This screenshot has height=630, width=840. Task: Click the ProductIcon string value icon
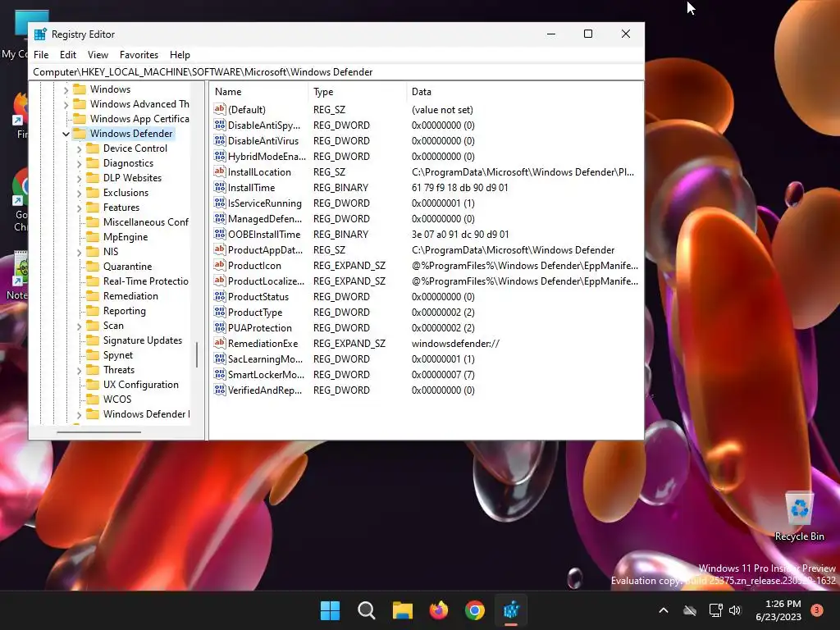click(x=220, y=265)
